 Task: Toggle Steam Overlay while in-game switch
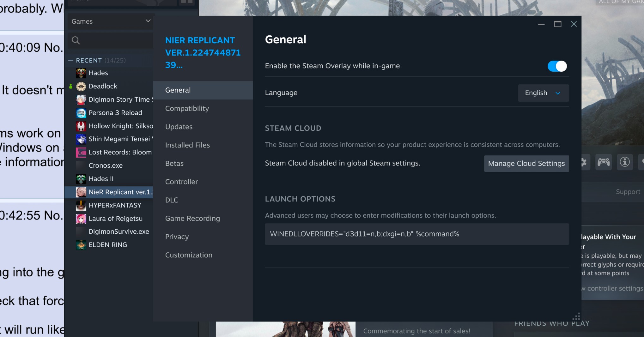[557, 66]
